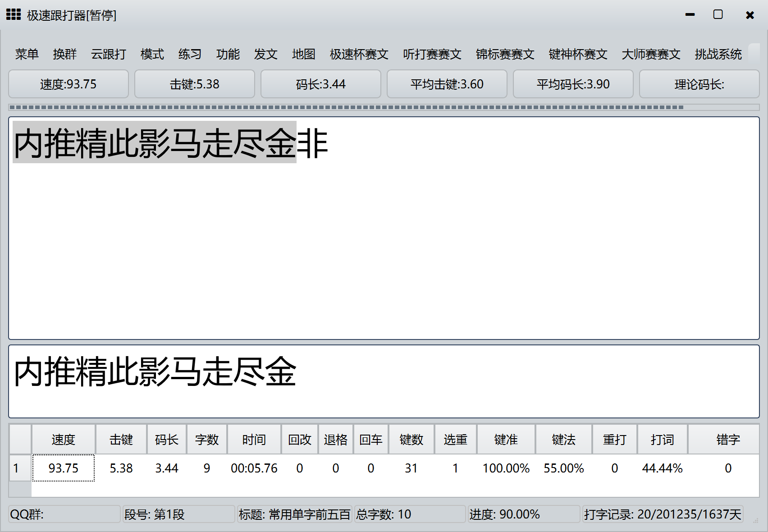768x532 pixels.
Task: Click the 回改 column header
Action: [300, 439]
